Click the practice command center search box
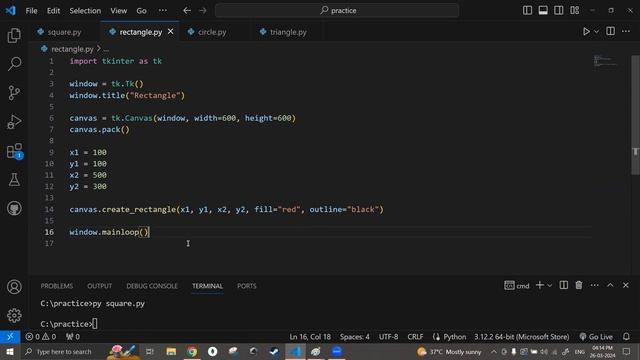This screenshot has height=360, width=640. point(337,10)
